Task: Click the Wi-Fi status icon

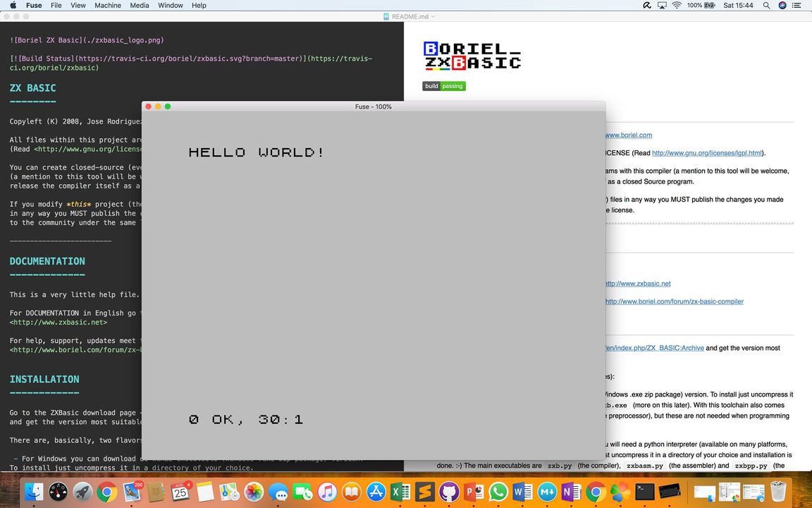Action: click(677, 5)
